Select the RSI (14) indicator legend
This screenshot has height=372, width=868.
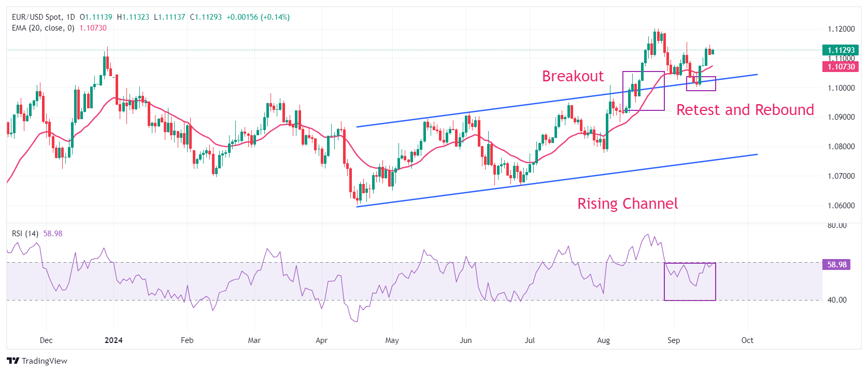(x=25, y=234)
